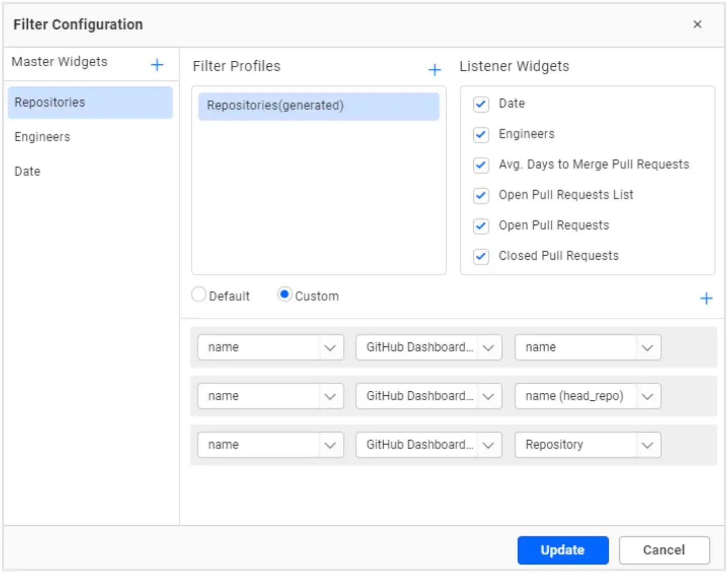Disable the Avg. Days to Merge Pull Requests listener
This screenshot has width=728, height=573.
point(481,166)
